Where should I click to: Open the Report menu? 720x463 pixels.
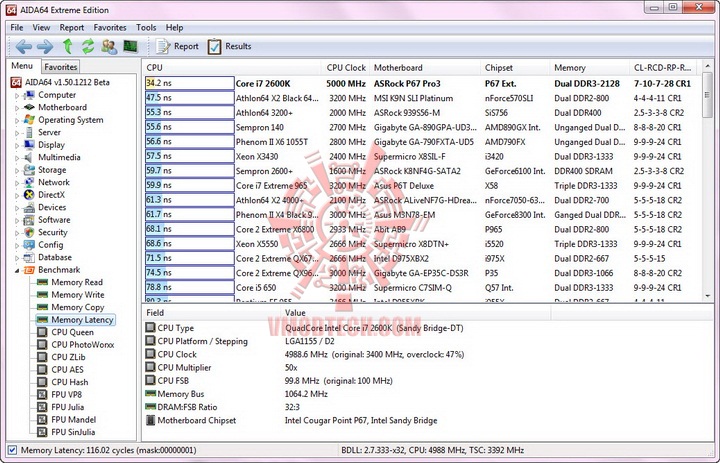[72, 28]
